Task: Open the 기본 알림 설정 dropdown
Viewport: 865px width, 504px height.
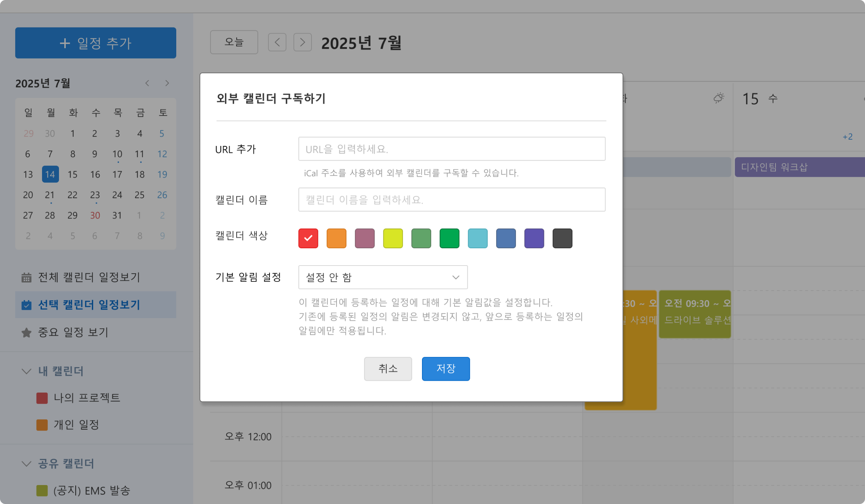Action: point(383,277)
